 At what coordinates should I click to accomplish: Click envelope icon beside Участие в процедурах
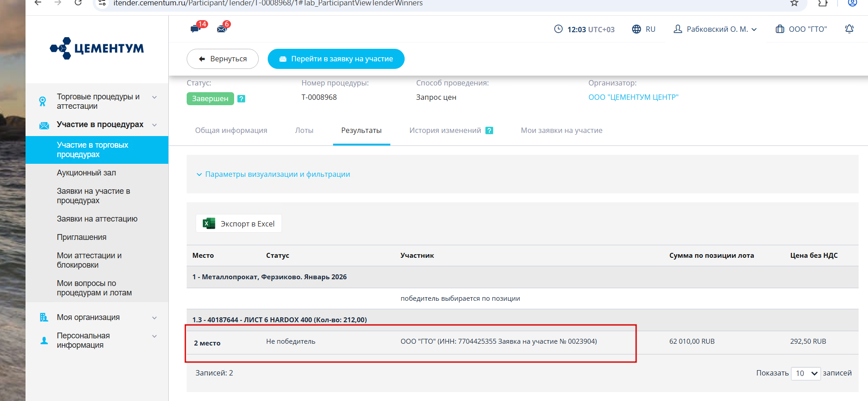[x=44, y=125]
